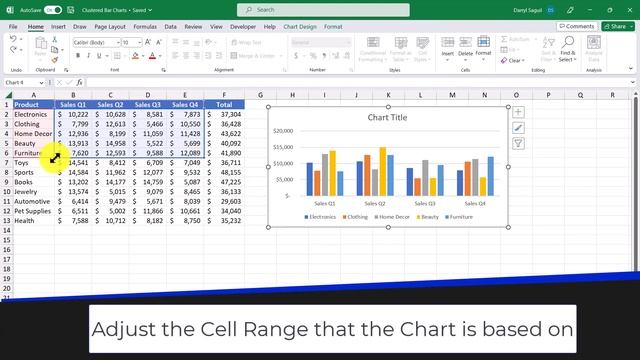
Task: Toggle Bold formatting
Action: 78,56
